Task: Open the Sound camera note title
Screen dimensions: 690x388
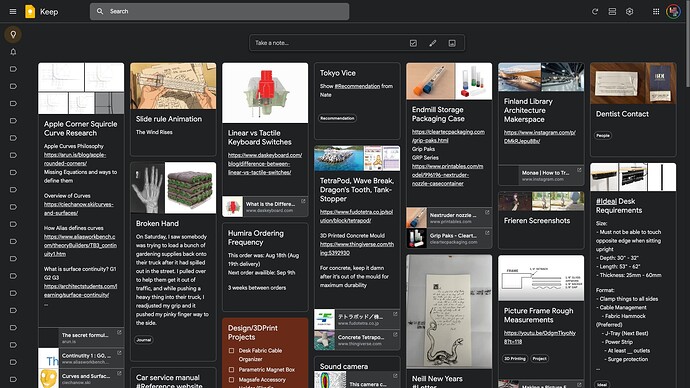Action: point(343,366)
